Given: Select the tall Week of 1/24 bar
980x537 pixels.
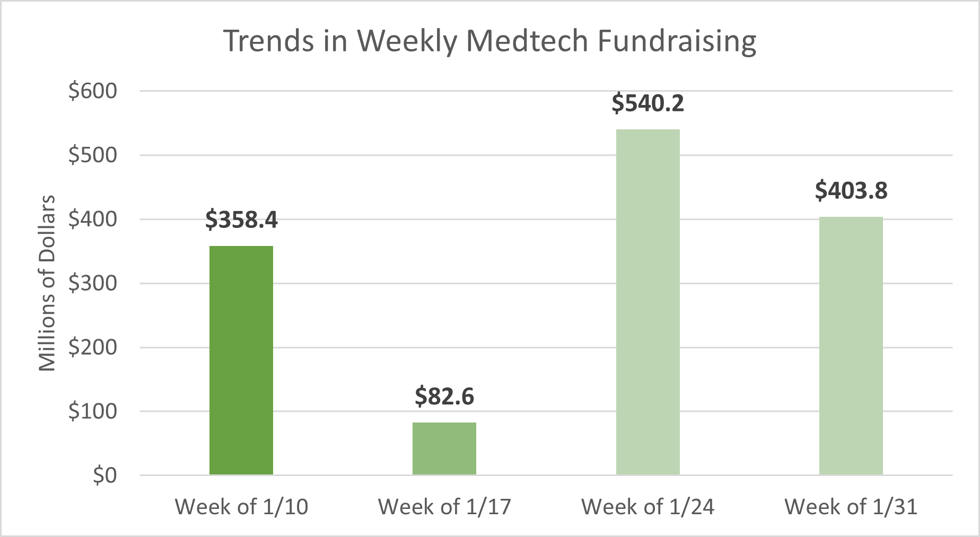Looking at the screenshot, I should pos(647,302).
